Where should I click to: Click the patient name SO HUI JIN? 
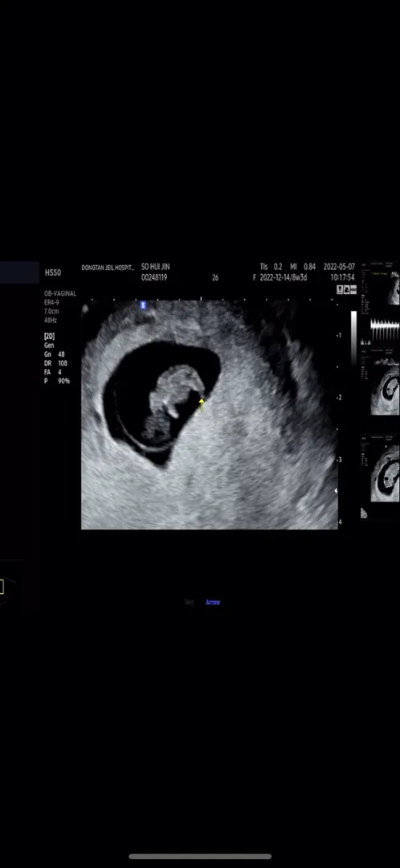[156, 267]
